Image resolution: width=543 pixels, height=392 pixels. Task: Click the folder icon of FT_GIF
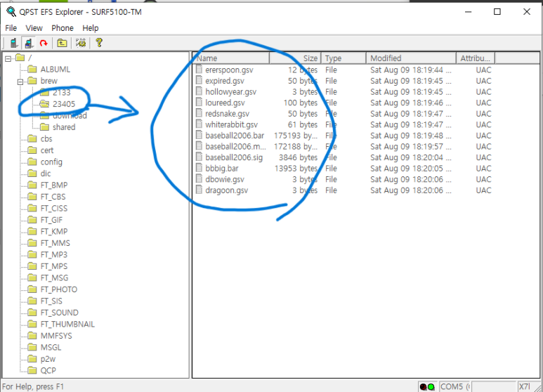pyautogui.click(x=32, y=220)
